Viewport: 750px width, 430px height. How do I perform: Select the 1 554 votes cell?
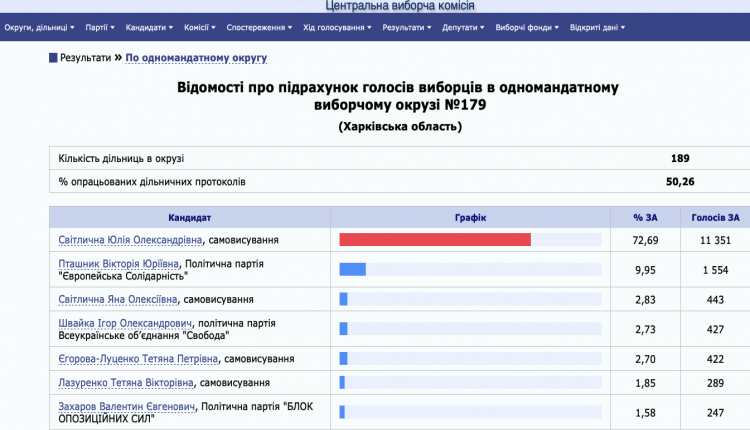tap(715, 270)
